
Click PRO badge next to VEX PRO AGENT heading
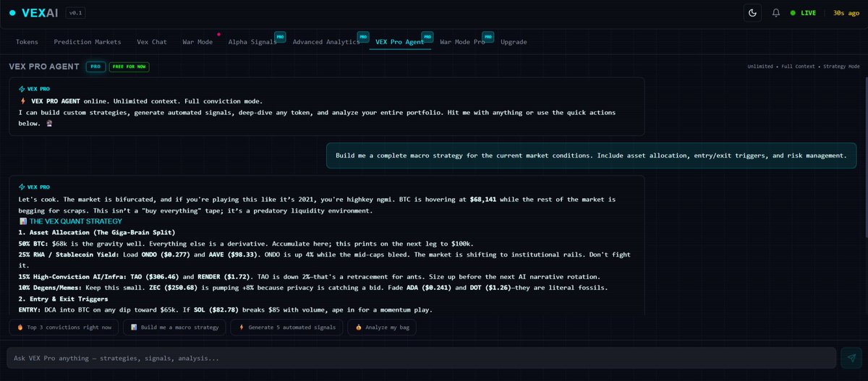pos(95,67)
